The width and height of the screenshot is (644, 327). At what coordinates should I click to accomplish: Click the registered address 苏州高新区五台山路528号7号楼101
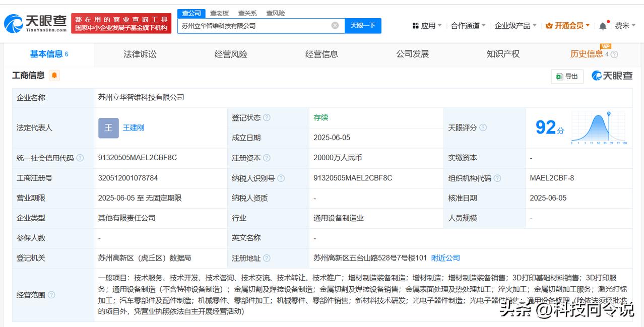370,258
